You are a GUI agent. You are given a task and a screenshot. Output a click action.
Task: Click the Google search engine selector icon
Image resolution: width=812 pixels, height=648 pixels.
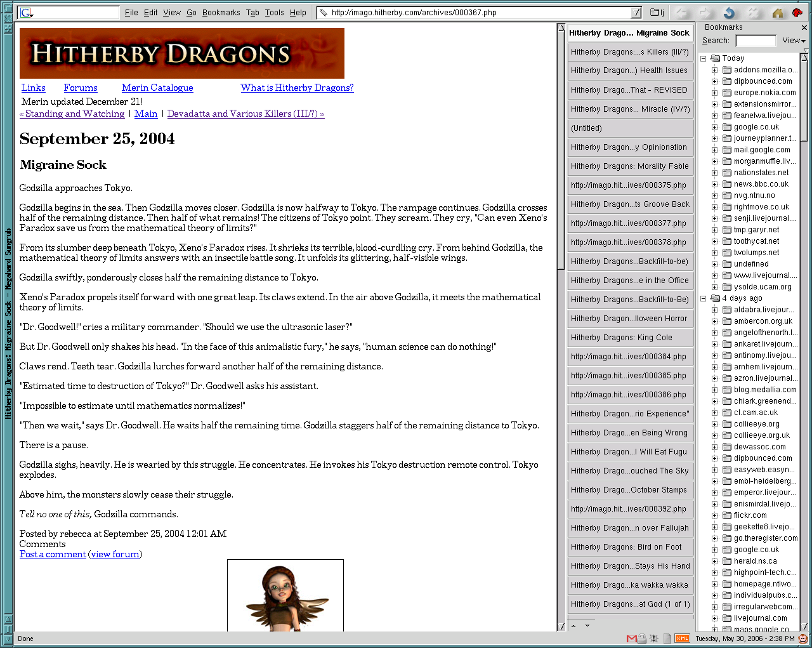tap(26, 13)
